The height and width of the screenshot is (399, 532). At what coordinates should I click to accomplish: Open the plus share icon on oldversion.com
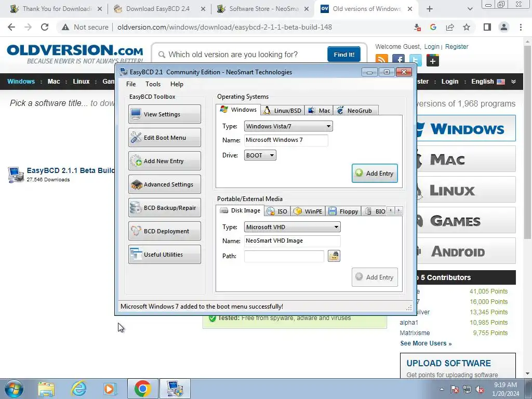433,60
